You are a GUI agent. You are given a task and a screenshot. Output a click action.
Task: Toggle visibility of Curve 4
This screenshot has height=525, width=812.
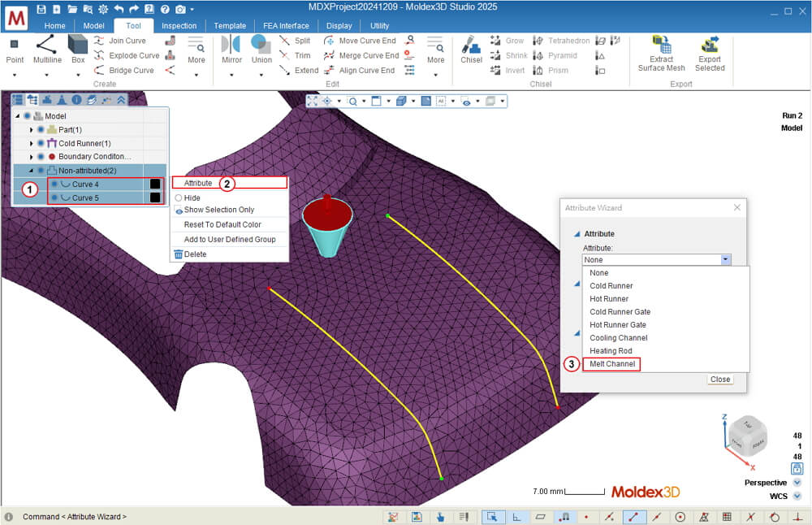click(54, 184)
